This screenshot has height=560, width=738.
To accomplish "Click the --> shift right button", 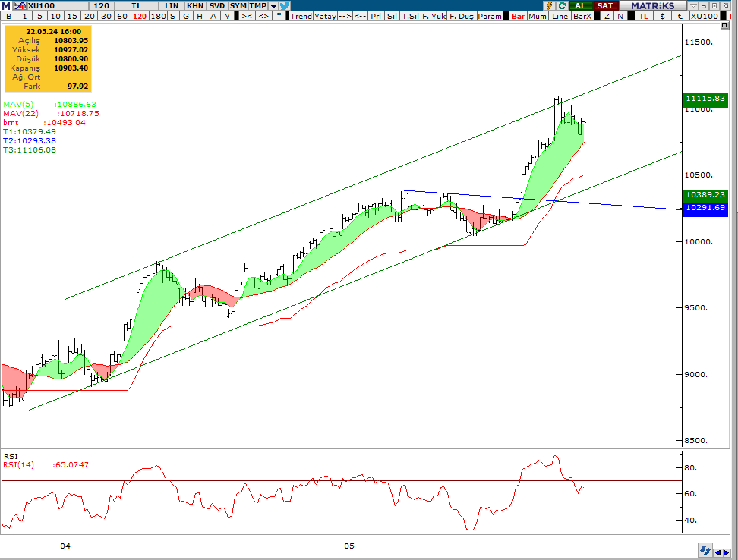I will tap(345, 16).
